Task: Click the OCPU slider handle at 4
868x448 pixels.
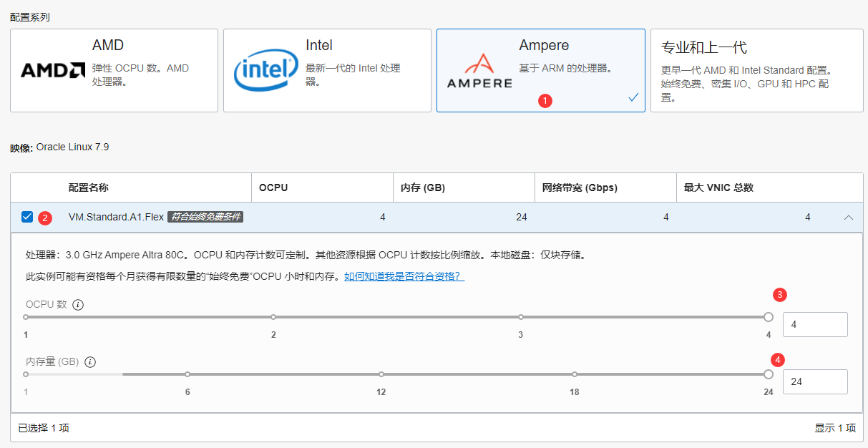Action: tap(769, 317)
